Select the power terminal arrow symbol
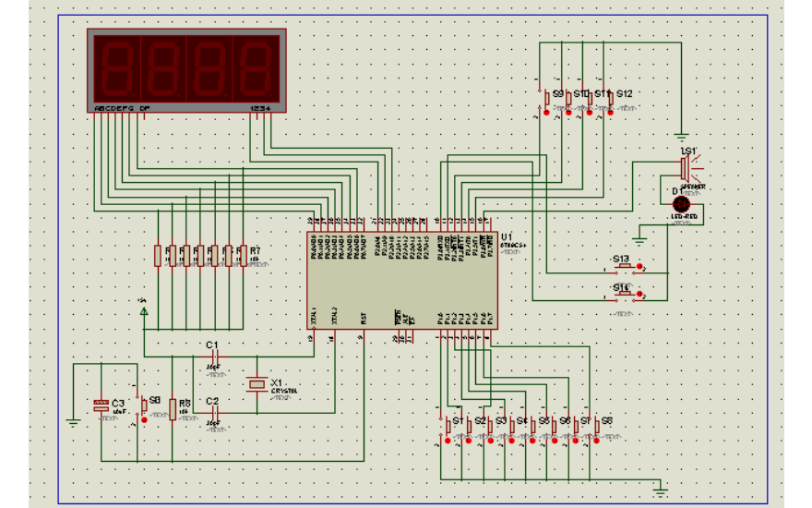The width and height of the screenshot is (812, 508). pyautogui.click(x=144, y=312)
